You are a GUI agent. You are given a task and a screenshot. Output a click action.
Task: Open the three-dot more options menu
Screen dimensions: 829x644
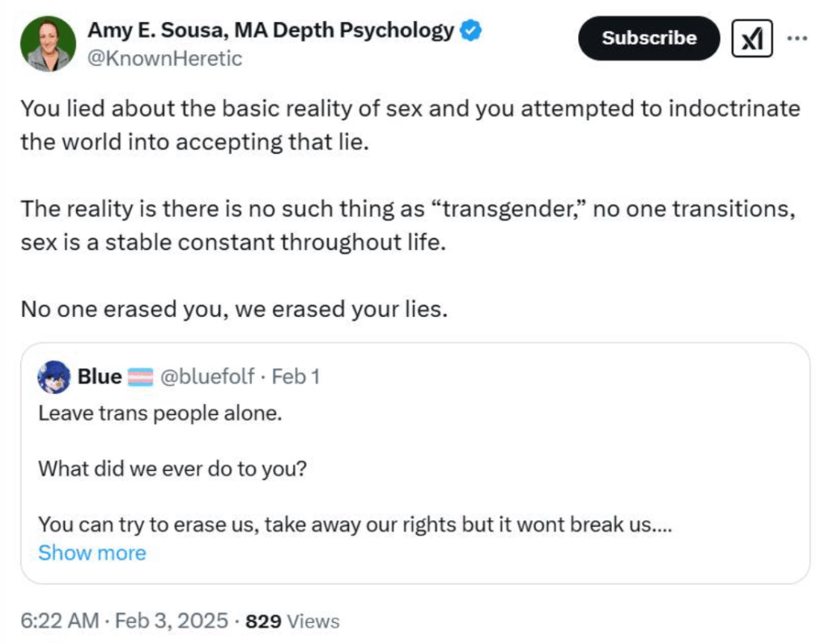click(x=797, y=38)
